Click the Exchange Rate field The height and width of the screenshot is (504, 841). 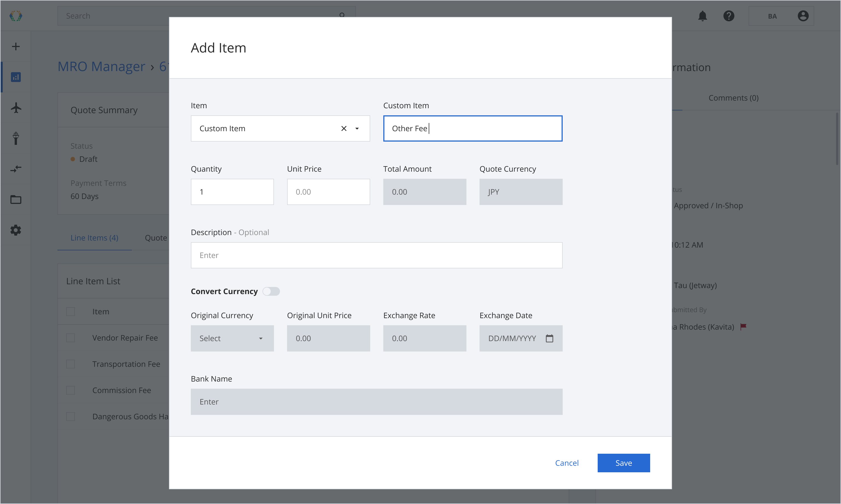click(425, 338)
